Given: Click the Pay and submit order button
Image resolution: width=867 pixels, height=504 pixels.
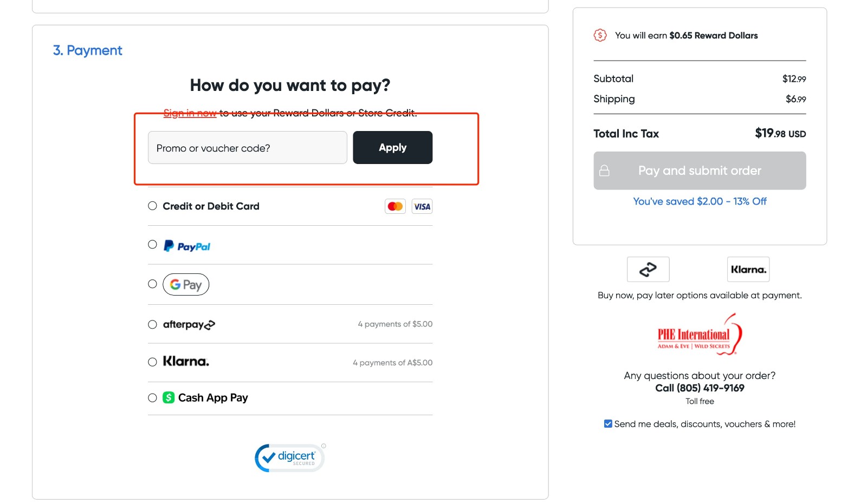Looking at the screenshot, I should tap(699, 171).
